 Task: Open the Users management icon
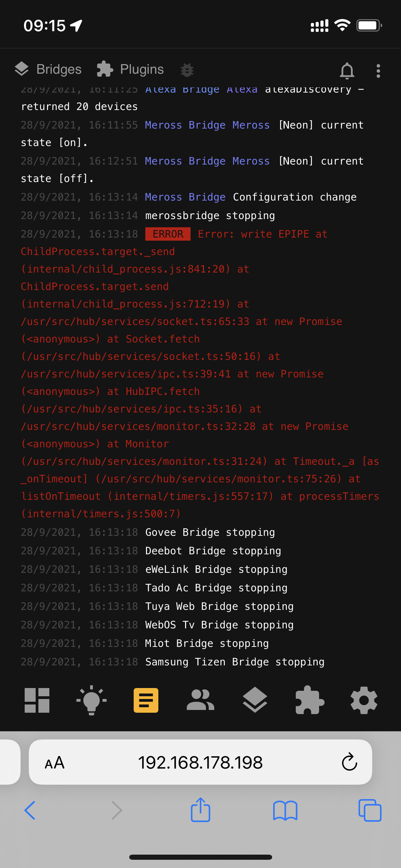[x=200, y=700]
